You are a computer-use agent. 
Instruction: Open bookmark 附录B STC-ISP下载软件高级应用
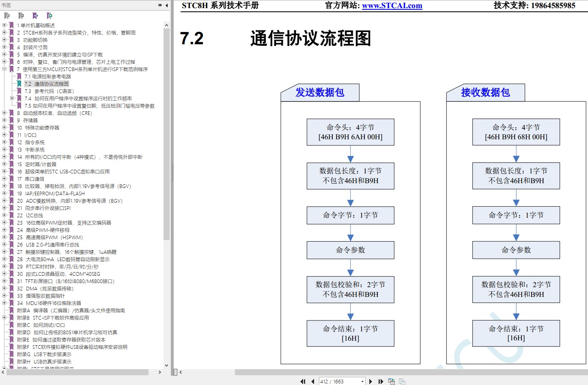[x=53, y=318]
